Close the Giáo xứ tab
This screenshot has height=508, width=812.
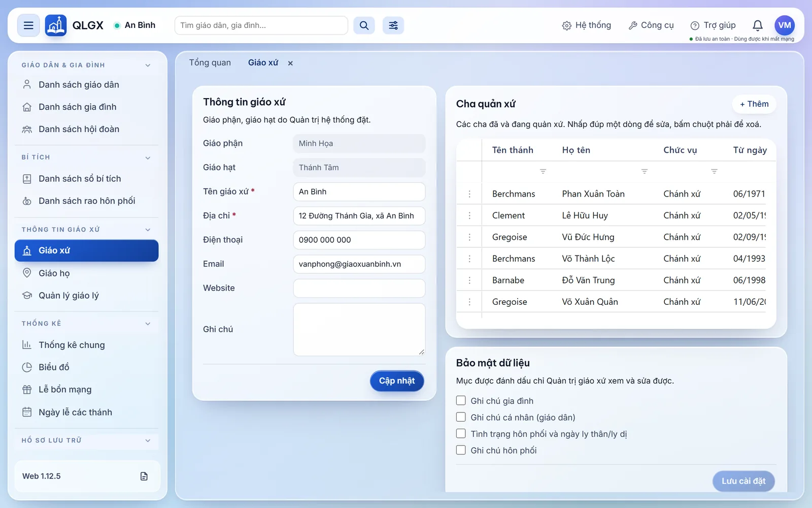click(290, 63)
